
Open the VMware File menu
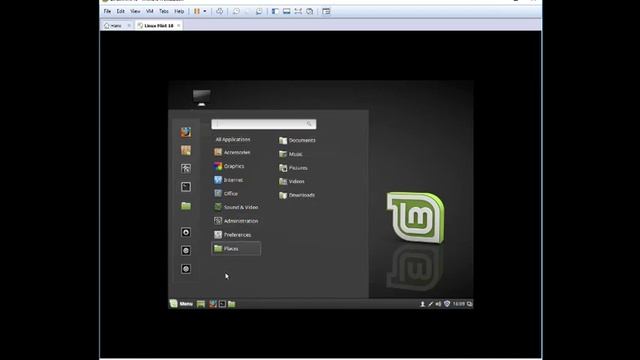pos(107,11)
